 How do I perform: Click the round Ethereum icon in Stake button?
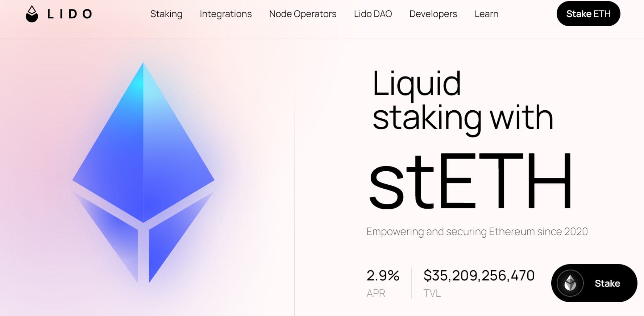point(570,283)
